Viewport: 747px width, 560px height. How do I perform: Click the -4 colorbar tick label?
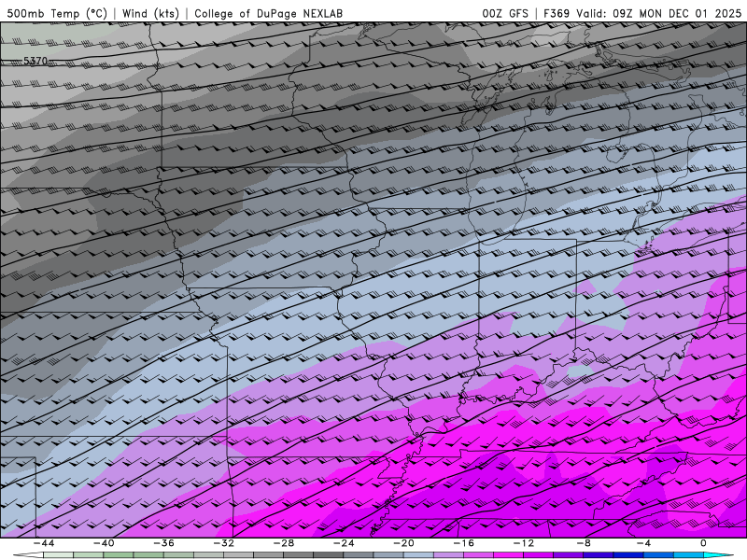coord(643,543)
